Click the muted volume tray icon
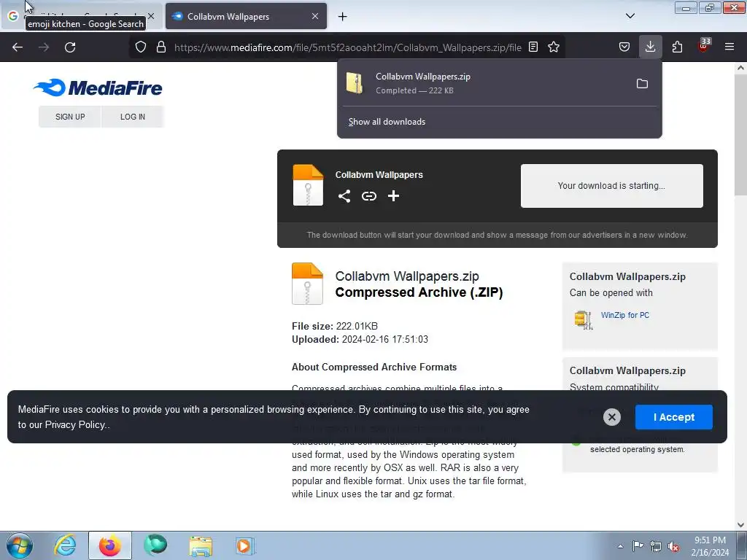Viewport: 747px width, 560px height. pos(673,547)
